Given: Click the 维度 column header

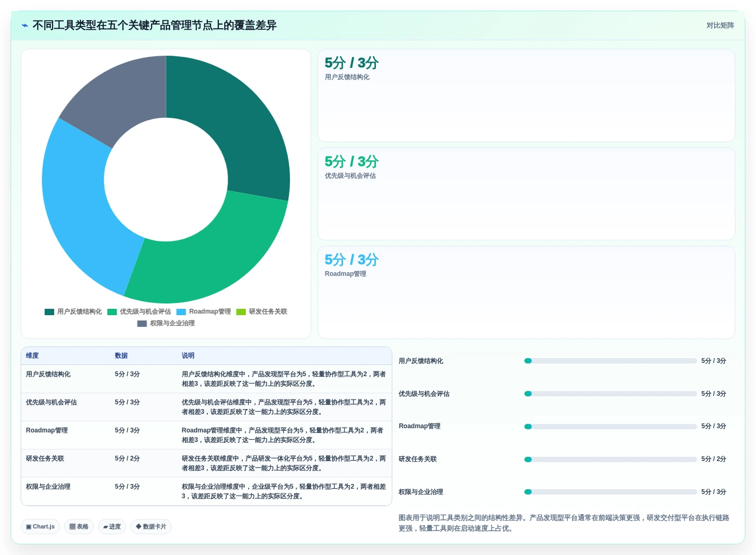Looking at the screenshot, I should (x=32, y=356).
